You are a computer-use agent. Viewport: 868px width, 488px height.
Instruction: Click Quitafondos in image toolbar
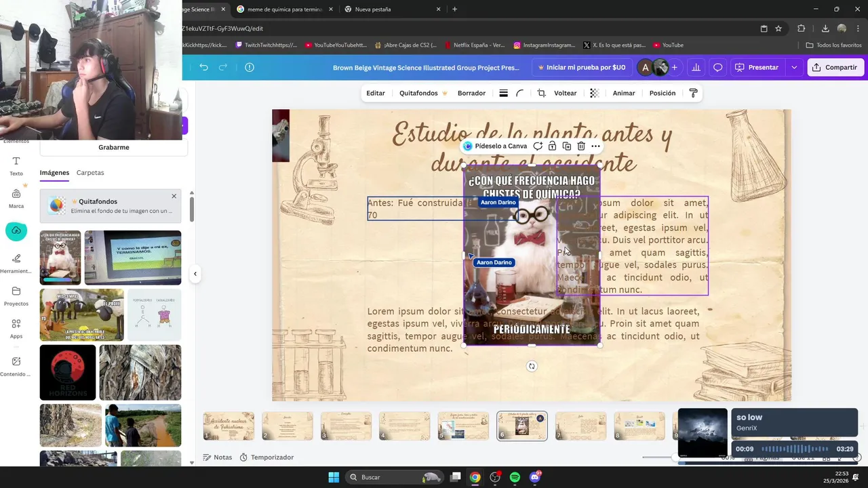(423, 93)
